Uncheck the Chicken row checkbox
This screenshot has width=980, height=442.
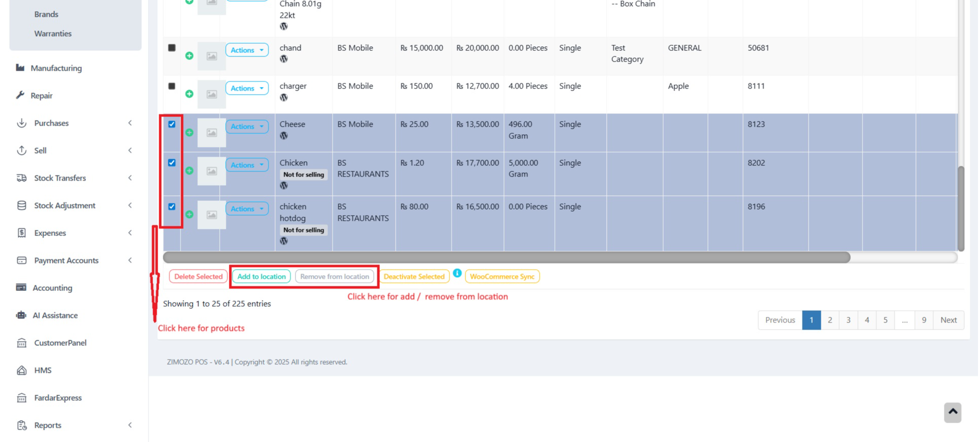coord(172,163)
